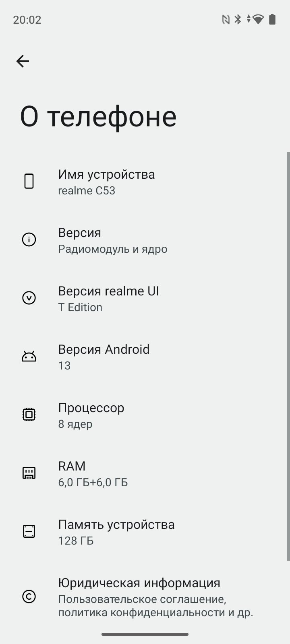290x644 pixels.
Task: Click the vertical scrollbar on right edge
Action: pyautogui.click(x=288, y=356)
